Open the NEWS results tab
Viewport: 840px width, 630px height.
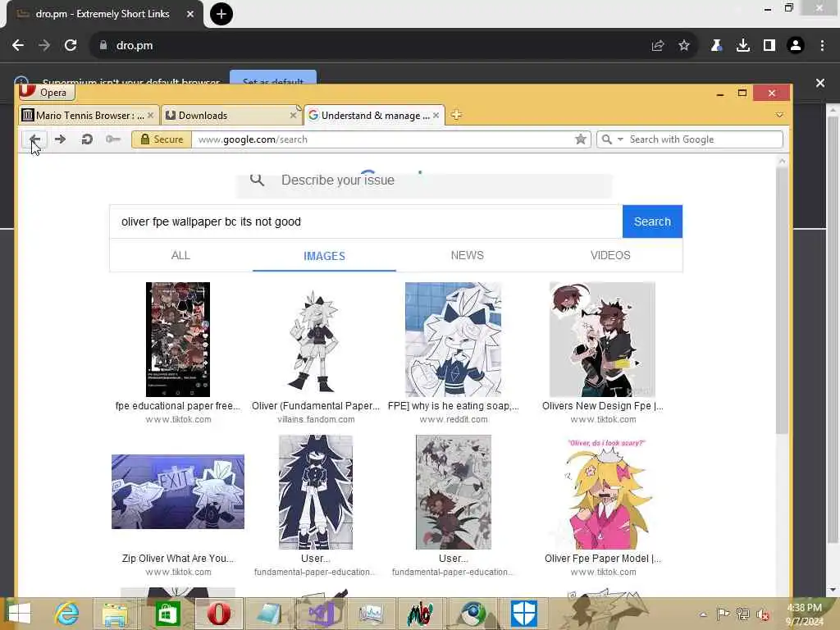[467, 256]
